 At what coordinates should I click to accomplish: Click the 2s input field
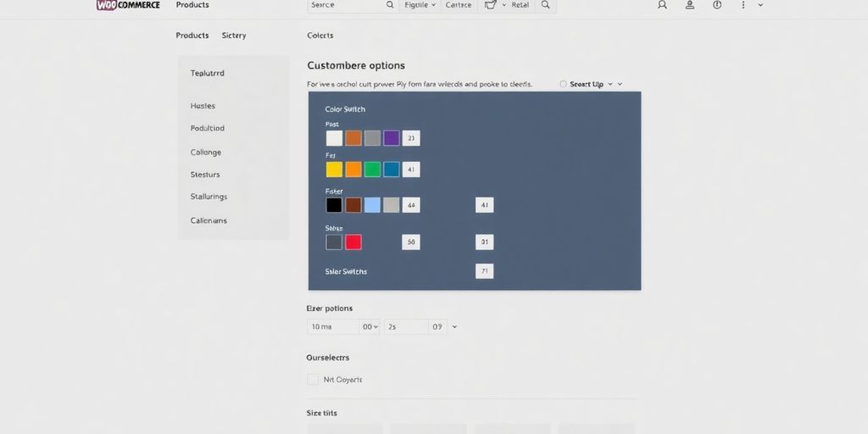[406, 326]
